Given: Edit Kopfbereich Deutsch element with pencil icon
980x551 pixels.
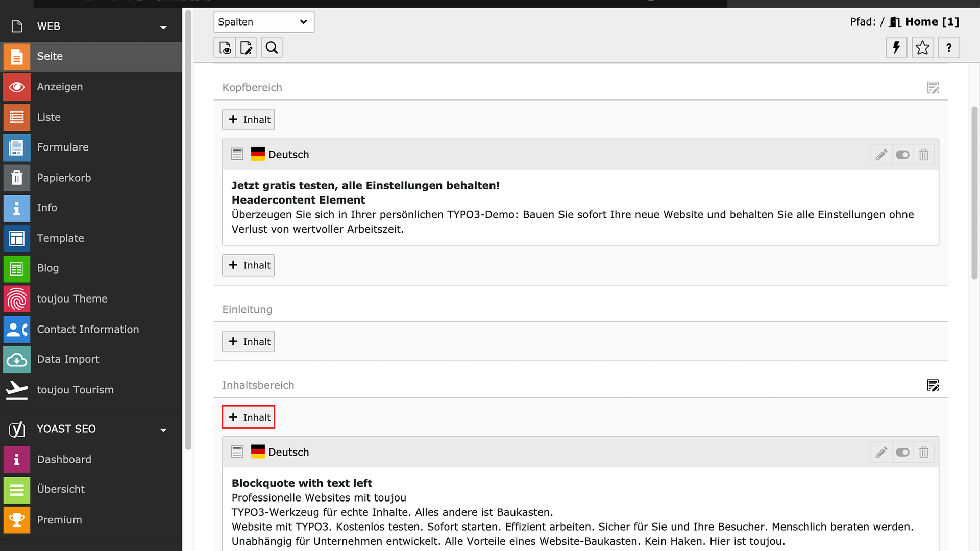Looking at the screenshot, I should pos(881,155).
